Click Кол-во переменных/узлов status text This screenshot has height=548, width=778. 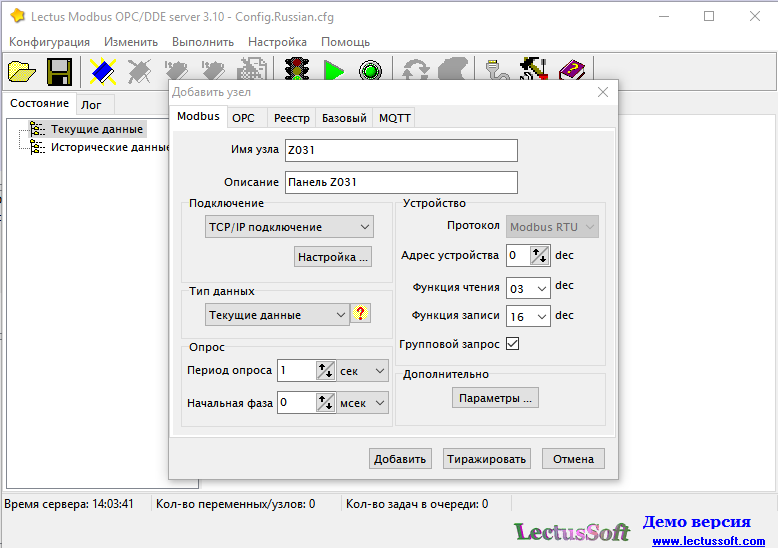[235, 504]
